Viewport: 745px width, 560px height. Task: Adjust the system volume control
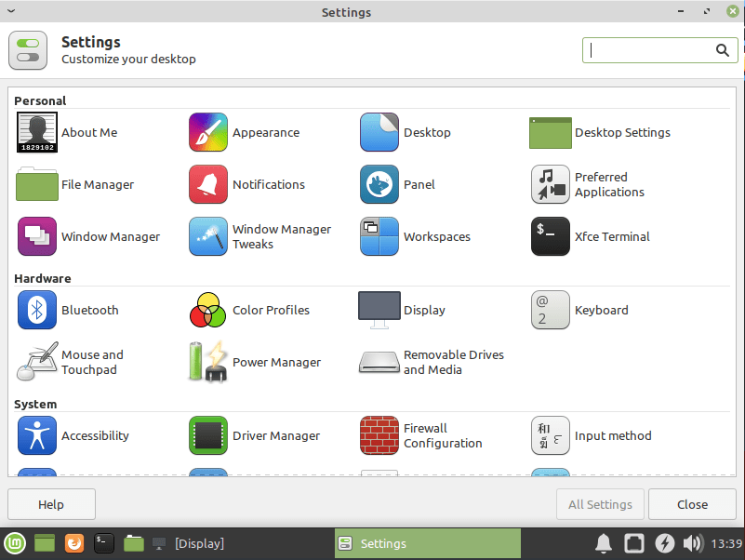[692, 543]
